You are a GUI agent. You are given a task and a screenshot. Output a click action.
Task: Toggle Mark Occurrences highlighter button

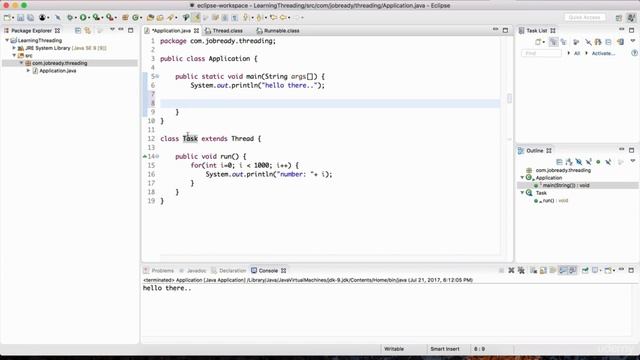(x=196, y=18)
